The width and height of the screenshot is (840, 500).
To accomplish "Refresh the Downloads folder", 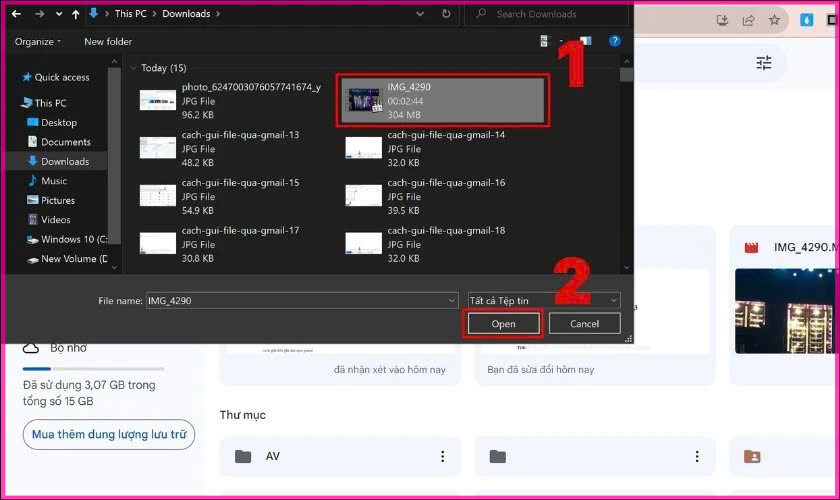I will (446, 14).
